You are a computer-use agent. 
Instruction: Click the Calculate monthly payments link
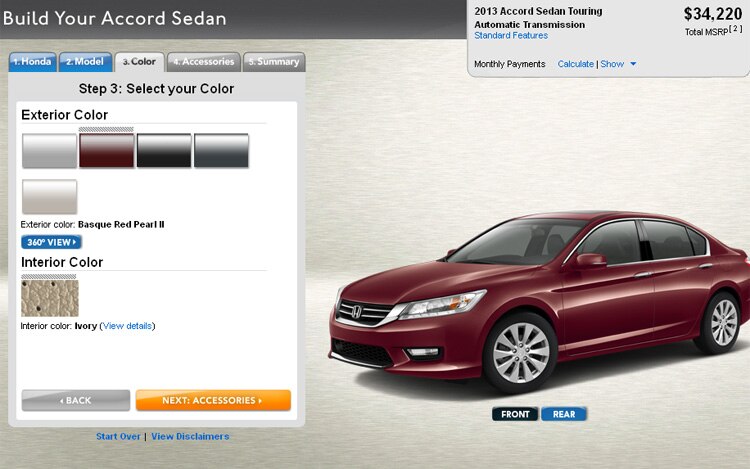[x=575, y=64]
